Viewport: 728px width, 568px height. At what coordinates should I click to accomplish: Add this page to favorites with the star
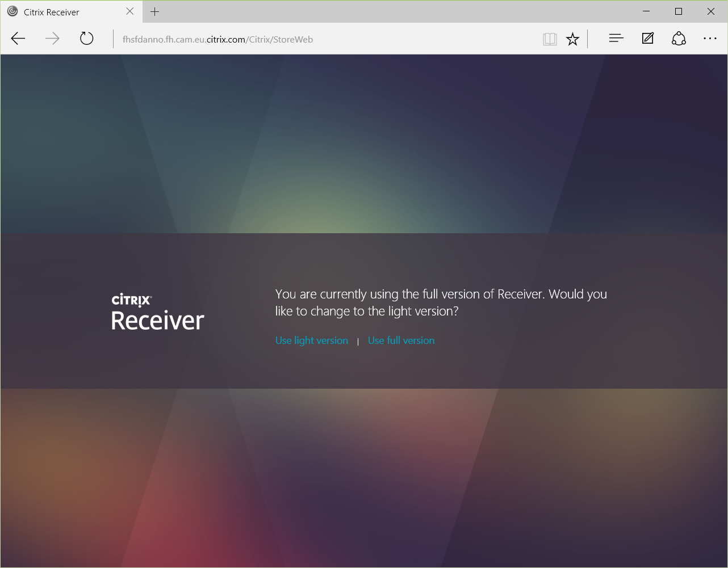point(572,39)
